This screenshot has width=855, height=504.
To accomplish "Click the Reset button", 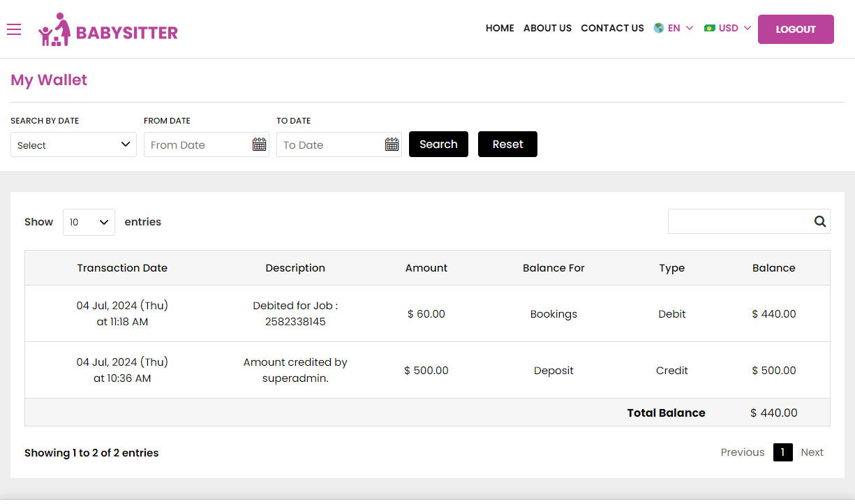I will tap(507, 144).
